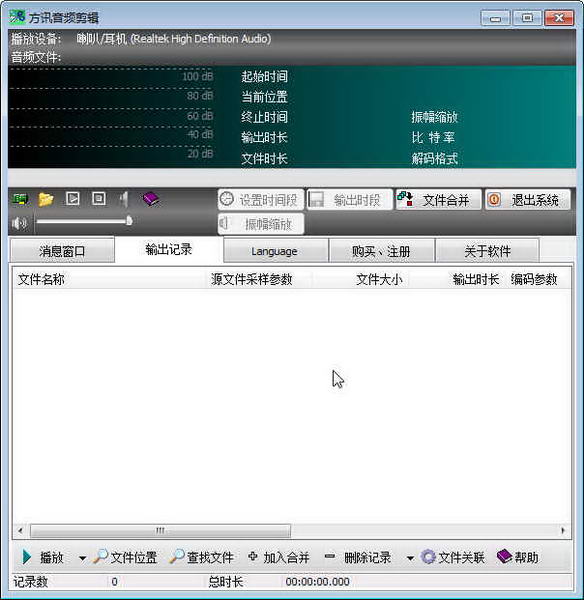Screen dimensions: 584x600
Task: Click 加入合并 plus button
Action: click(279, 557)
